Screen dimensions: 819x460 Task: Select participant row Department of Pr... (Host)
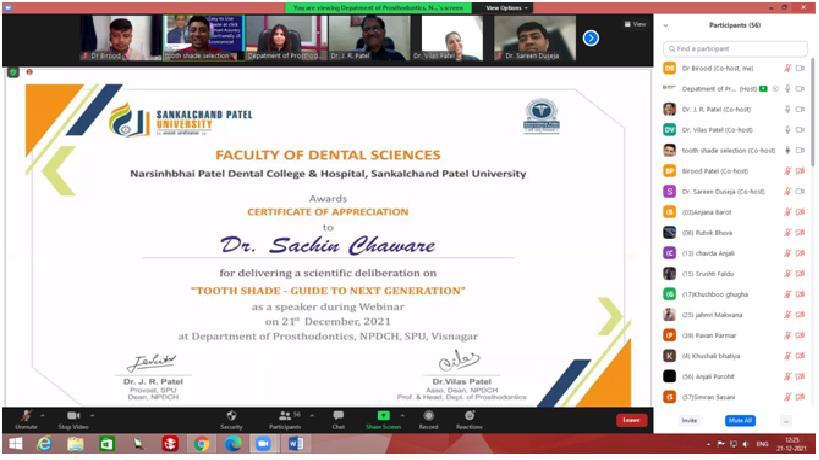coord(734,89)
